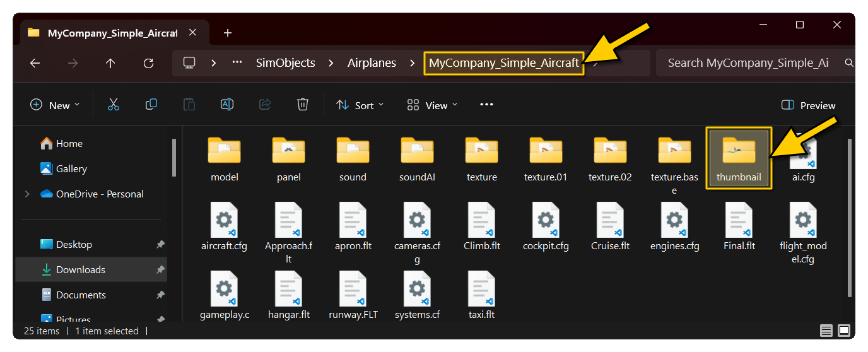Expand the OneDrive - Personal tree node

(x=27, y=194)
